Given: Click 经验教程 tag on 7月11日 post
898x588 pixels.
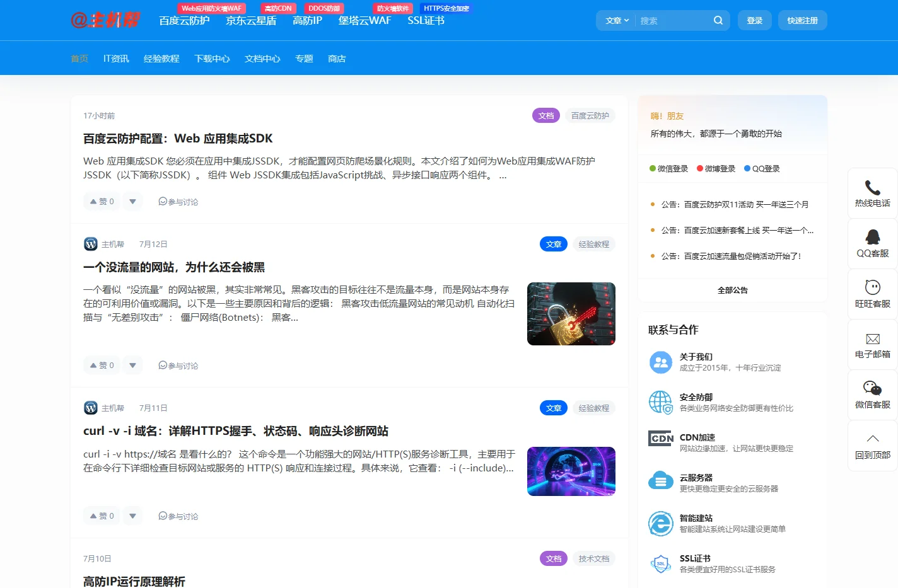Looking at the screenshot, I should (594, 408).
